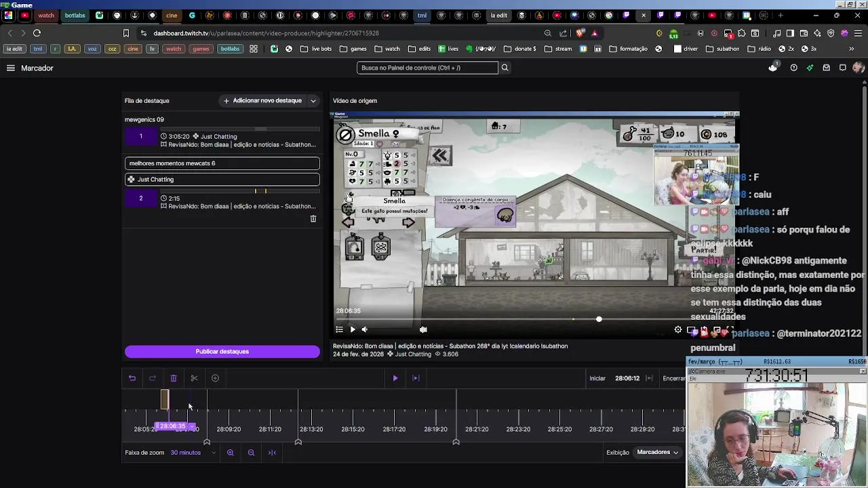Redo the timeline edit
868x488 pixels.
(x=153, y=378)
